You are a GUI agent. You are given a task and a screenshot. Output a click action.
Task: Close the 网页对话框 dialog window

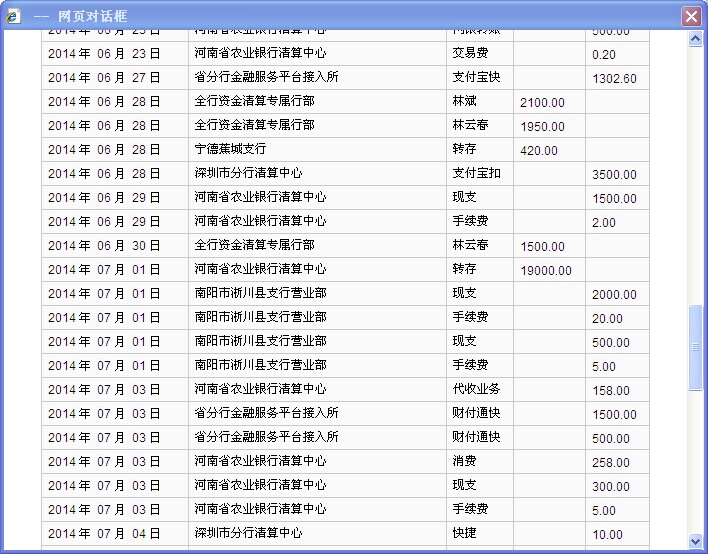[x=690, y=16]
